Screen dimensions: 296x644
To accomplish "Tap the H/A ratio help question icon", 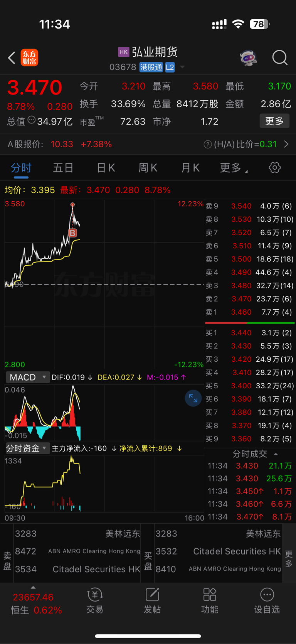I will [207, 145].
